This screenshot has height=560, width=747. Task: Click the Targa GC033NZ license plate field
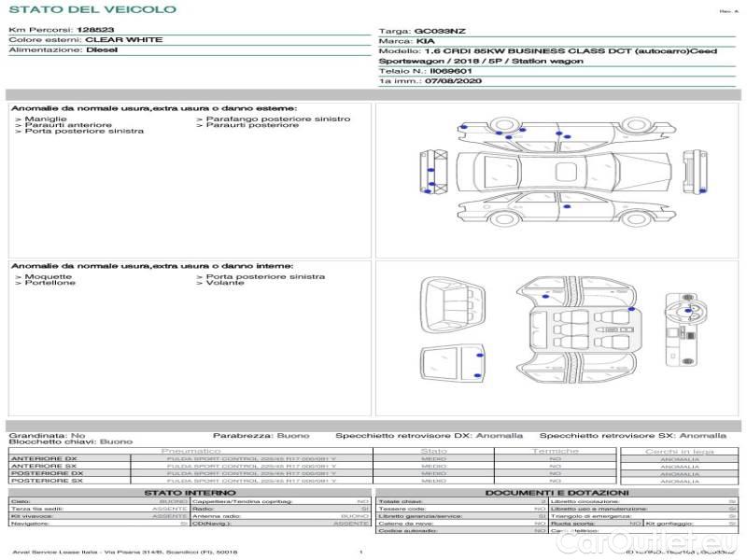420,31
